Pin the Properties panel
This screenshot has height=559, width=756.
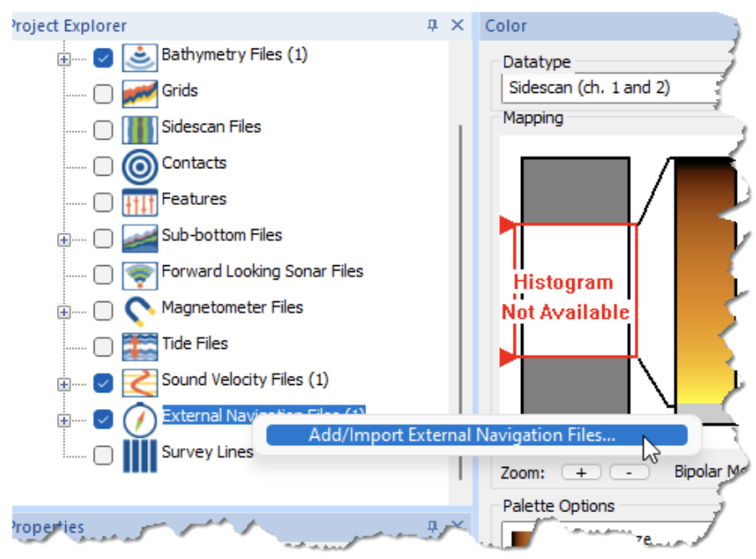[432, 526]
